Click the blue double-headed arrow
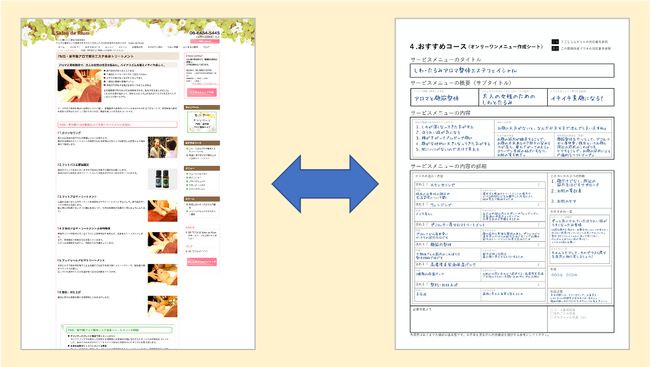Screen dimensions: 650x367 click(x=325, y=184)
